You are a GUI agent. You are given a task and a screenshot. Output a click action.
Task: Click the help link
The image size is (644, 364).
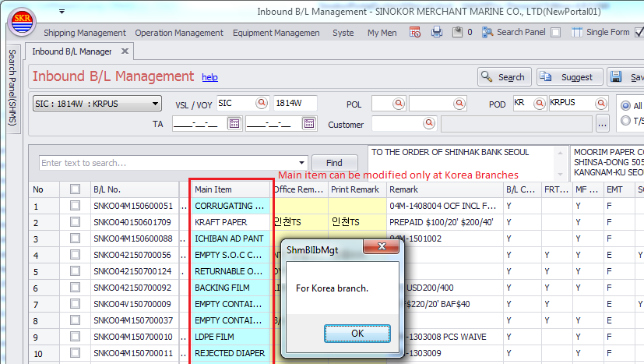209,77
